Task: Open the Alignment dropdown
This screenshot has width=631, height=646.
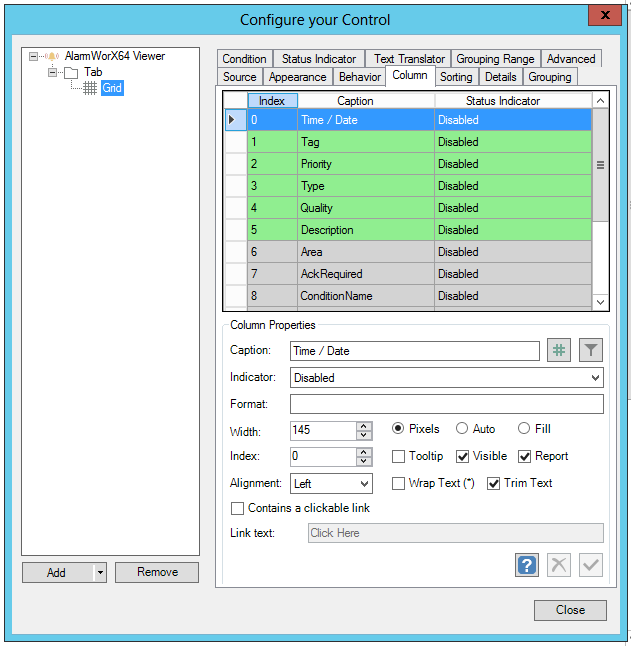Action: (x=364, y=484)
